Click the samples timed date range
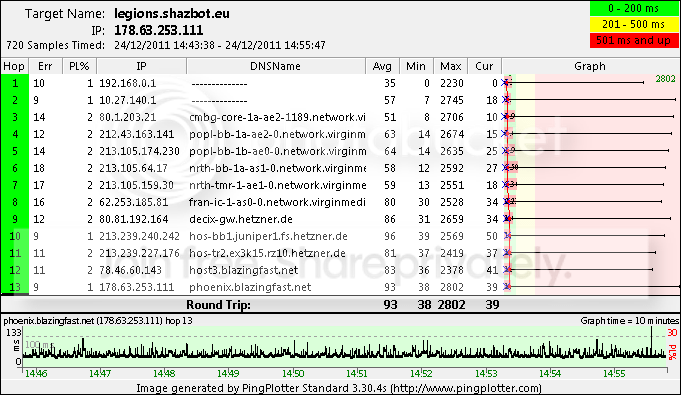 pos(220,45)
